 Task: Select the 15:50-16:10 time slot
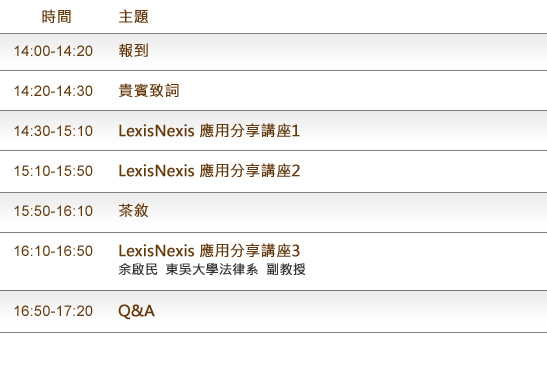[x=53, y=211]
